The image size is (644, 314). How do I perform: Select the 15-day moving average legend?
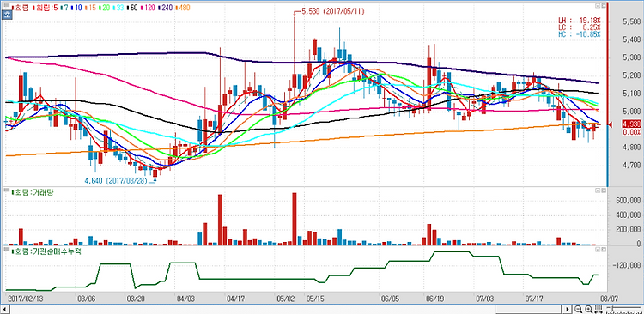pyautogui.click(x=91, y=8)
